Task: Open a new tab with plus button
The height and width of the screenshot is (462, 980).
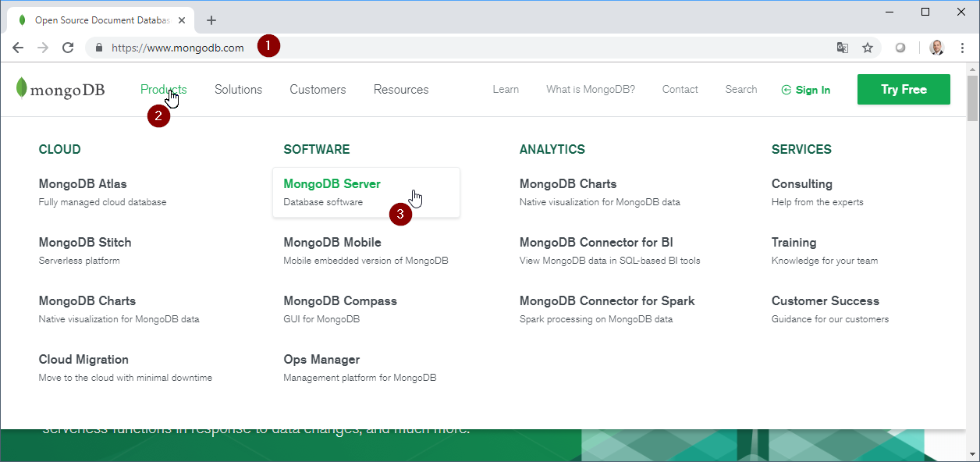Action: coord(211,20)
